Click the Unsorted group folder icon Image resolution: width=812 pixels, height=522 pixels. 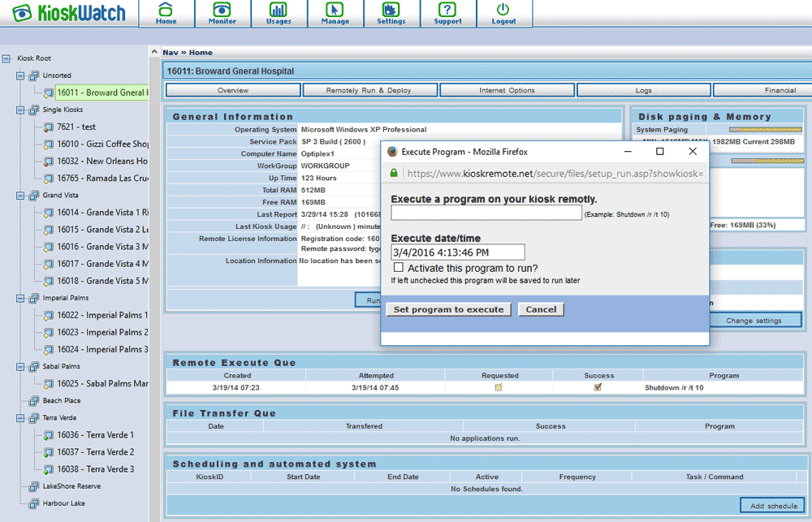point(33,75)
